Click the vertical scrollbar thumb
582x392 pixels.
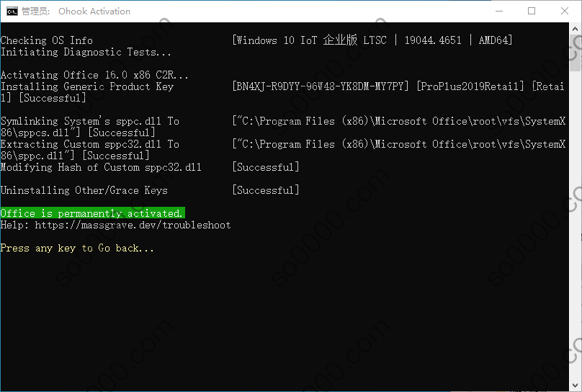pyautogui.click(x=576, y=53)
